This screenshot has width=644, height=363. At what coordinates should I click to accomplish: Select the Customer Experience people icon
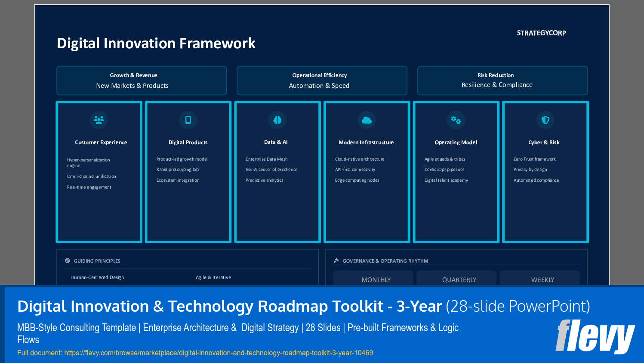click(99, 120)
